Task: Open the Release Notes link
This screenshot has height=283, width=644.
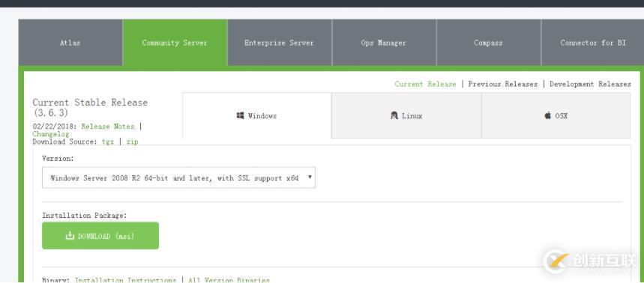Action: coord(108,127)
